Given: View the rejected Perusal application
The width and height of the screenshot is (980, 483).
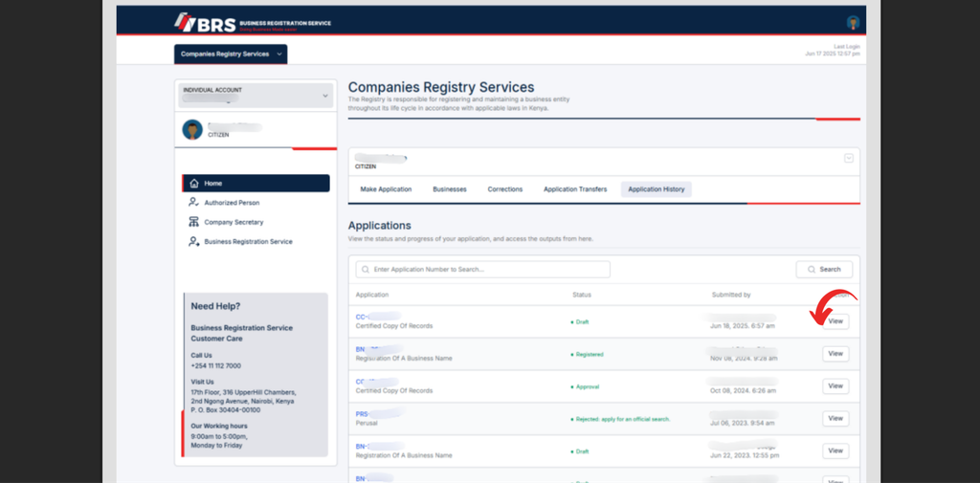Looking at the screenshot, I should click(x=835, y=419).
